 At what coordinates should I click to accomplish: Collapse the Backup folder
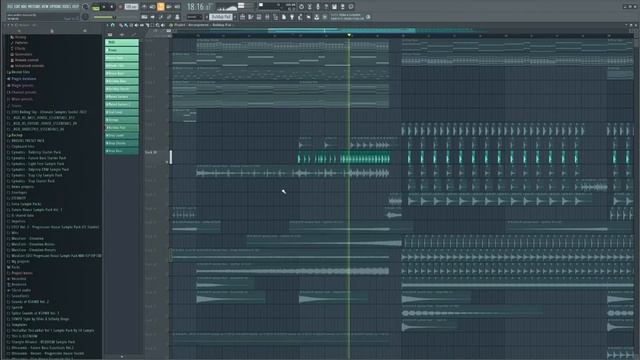(x=16, y=135)
